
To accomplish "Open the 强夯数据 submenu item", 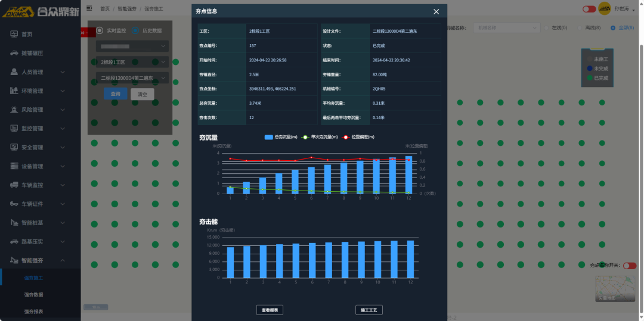I will point(33,295).
